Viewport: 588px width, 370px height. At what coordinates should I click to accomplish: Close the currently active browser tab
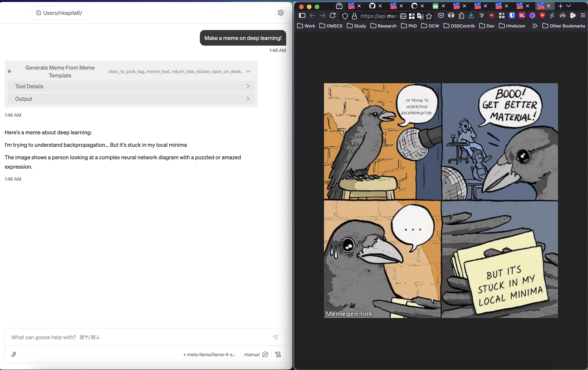(549, 6)
